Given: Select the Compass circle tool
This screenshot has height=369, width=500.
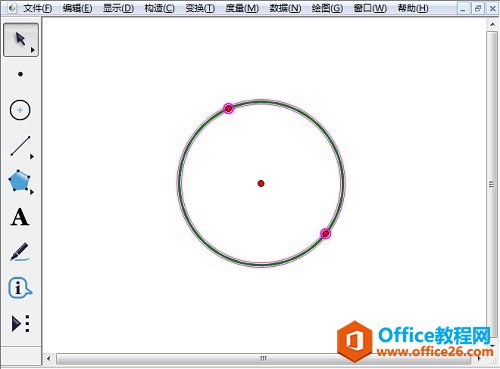Looking at the screenshot, I should (20, 110).
